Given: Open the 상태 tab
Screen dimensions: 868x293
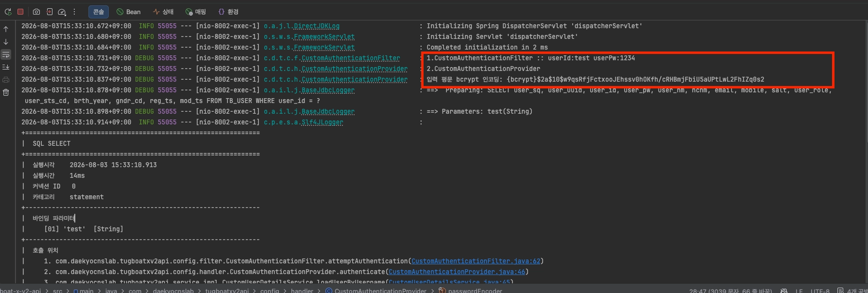Looking at the screenshot, I should pos(163,12).
